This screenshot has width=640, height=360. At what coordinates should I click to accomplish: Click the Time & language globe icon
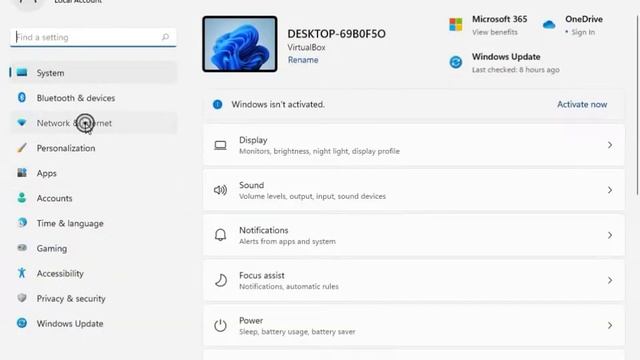click(22, 223)
